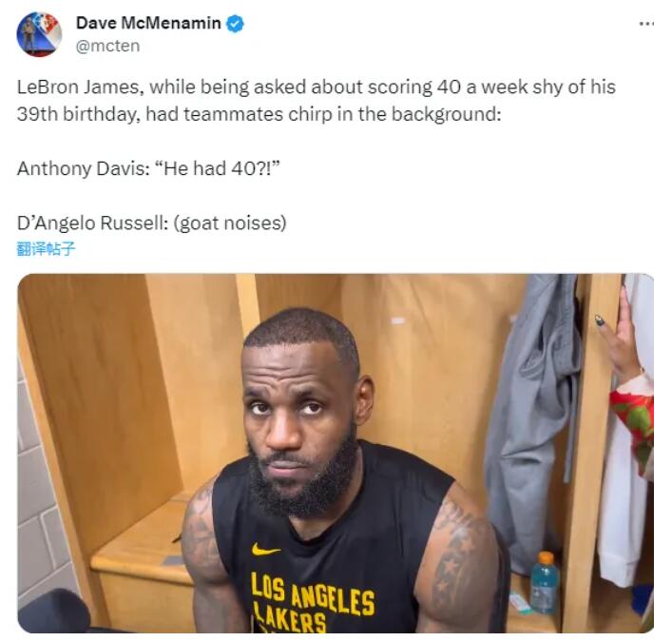Open the locker room photo attachment
This screenshot has height=641, width=672.
[x=336, y=453]
